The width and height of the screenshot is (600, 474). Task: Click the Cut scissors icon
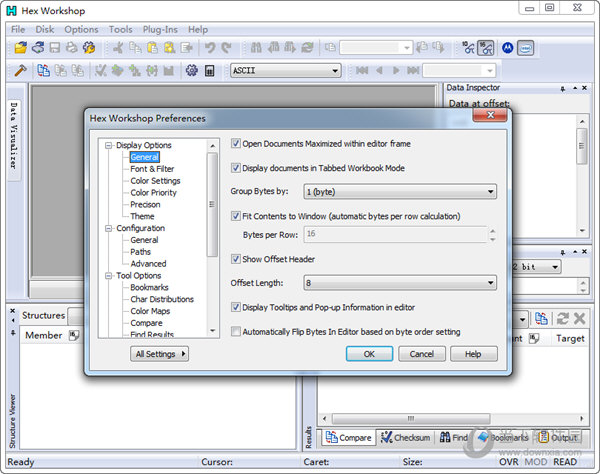tap(118, 48)
